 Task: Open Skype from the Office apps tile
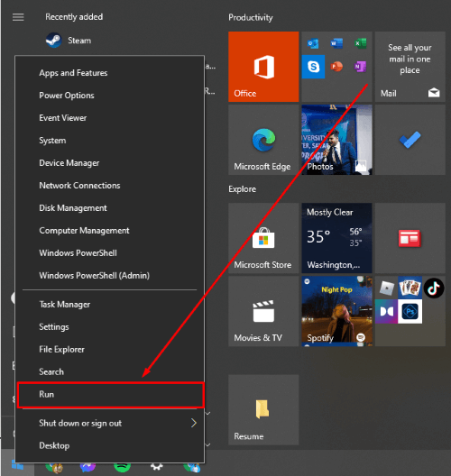pos(313,67)
